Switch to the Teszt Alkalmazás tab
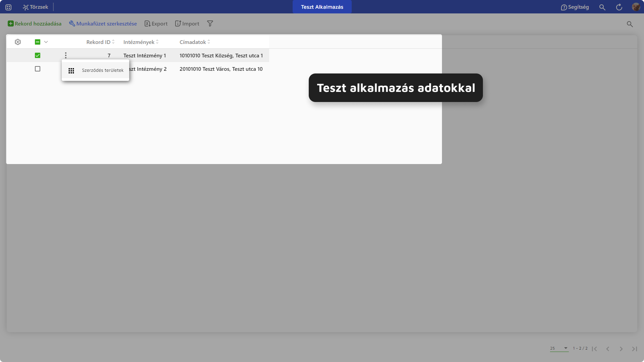Screen dimensions: 644x362 (322, 7)
